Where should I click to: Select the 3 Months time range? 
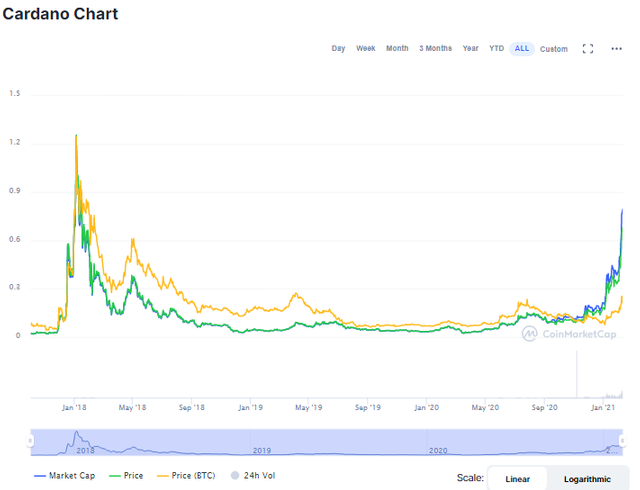coord(436,49)
